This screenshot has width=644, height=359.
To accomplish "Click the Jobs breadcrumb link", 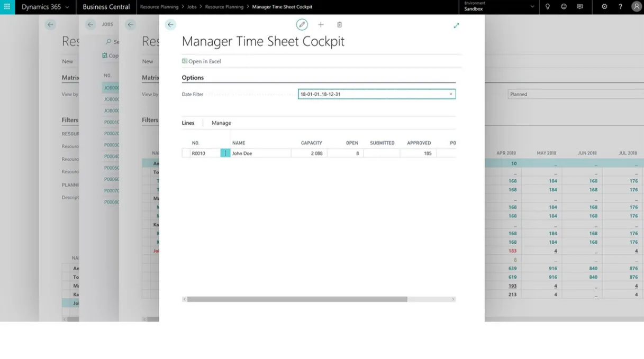I will tap(192, 7).
